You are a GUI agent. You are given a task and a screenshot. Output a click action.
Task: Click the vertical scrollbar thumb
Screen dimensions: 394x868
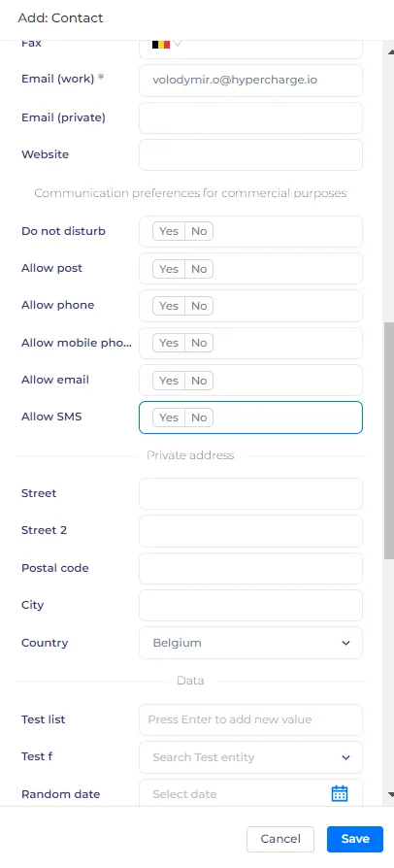(389, 443)
